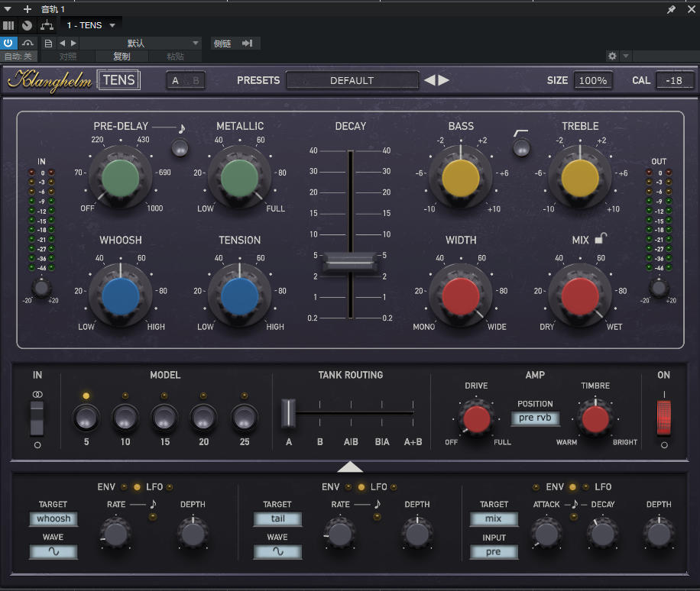Open the tail TARGET selector
The width and height of the screenshot is (700, 591).
(x=277, y=518)
